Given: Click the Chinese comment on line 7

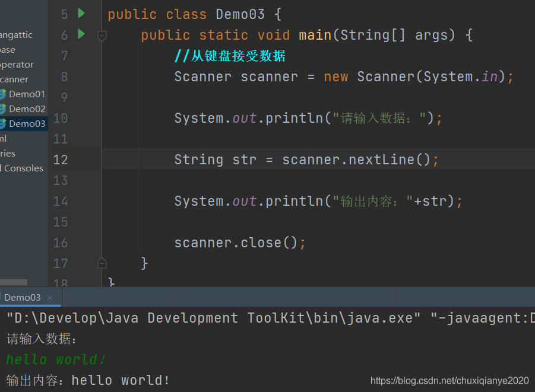Looking at the screenshot, I should pos(230,56).
